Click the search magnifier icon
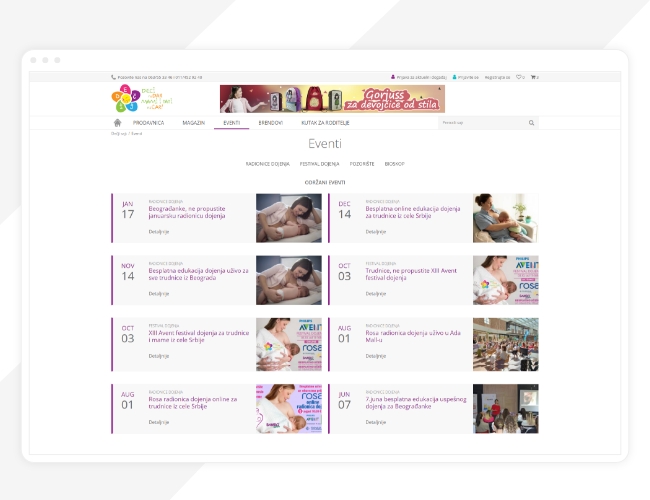Screen dimensions: 650x500 click(x=532, y=122)
